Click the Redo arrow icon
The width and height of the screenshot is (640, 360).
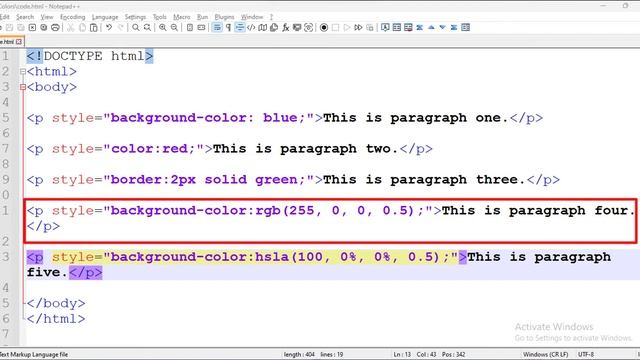(120, 27)
